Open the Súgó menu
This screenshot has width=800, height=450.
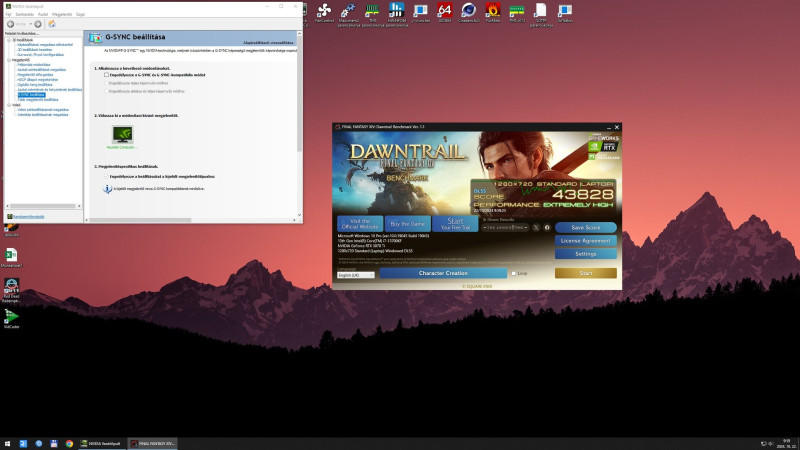click(x=80, y=14)
